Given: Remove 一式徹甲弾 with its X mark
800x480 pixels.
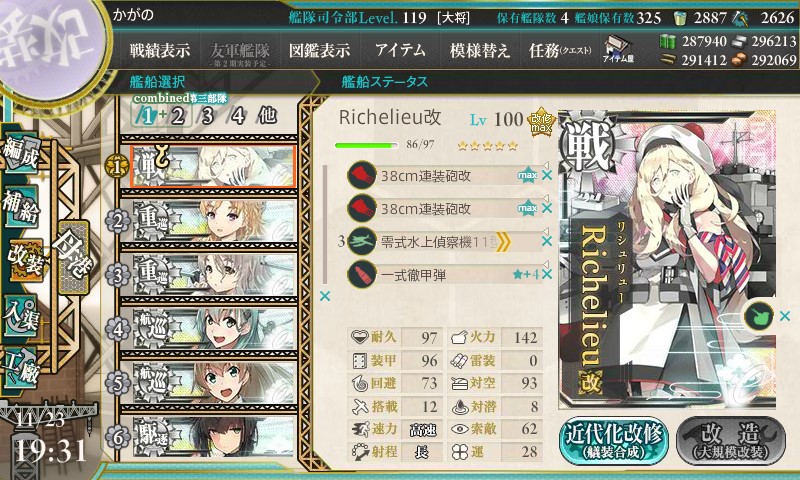Looking at the screenshot, I should point(547,274).
